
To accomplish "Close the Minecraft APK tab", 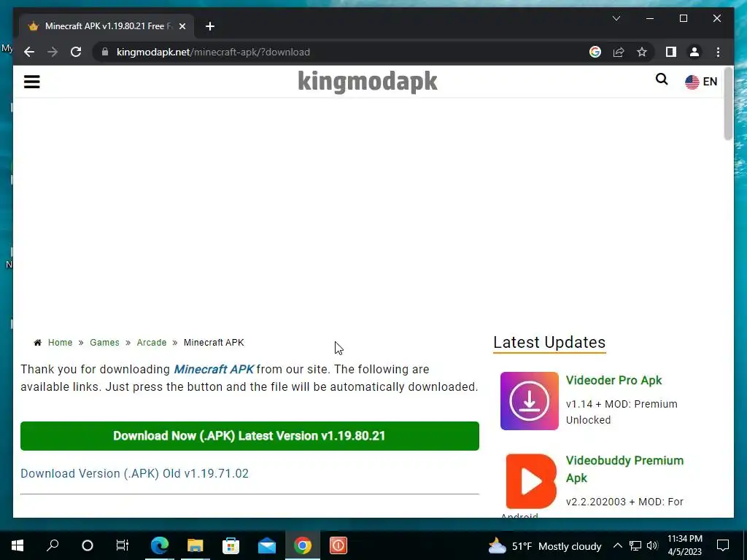I will 182,26.
